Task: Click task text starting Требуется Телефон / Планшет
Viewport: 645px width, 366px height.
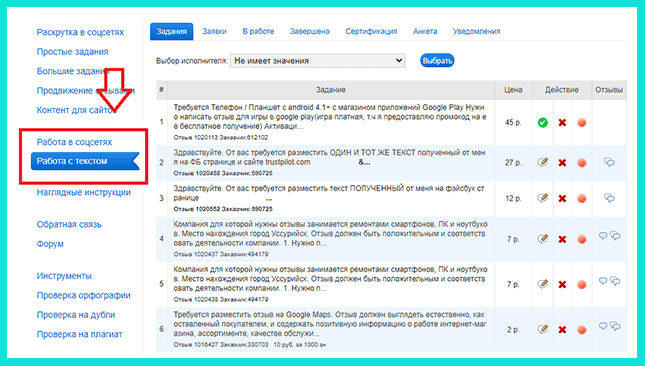Action: click(x=329, y=117)
